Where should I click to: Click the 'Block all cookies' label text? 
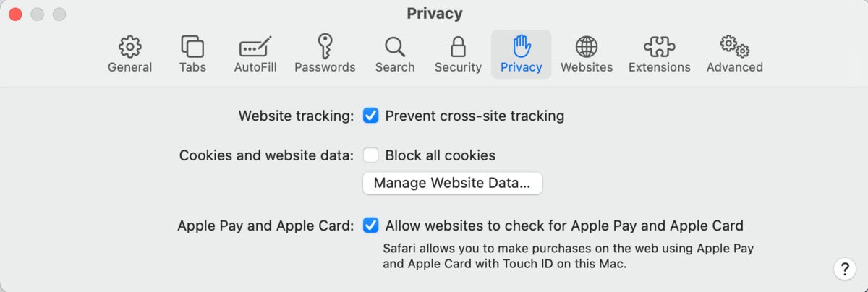coord(441,155)
